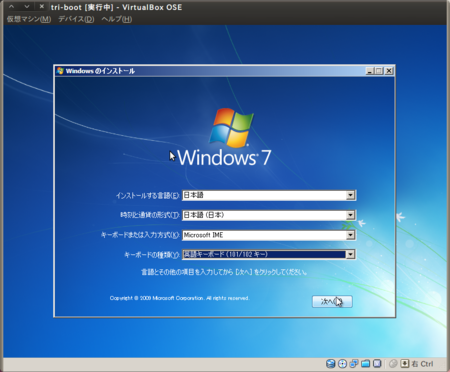Click the キーボードの種類(Y) label
Screen dimensions: 450x372
[x=152, y=255]
